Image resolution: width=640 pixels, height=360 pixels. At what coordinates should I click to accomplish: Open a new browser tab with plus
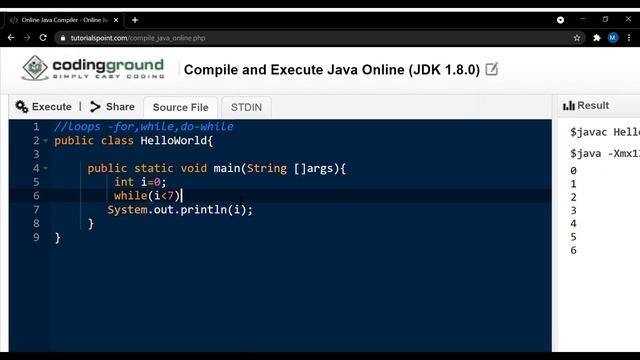tap(135, 20)
